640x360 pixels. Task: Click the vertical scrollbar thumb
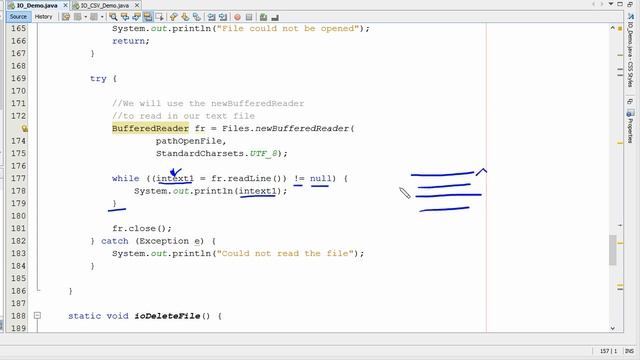click(x=613, y=250)
